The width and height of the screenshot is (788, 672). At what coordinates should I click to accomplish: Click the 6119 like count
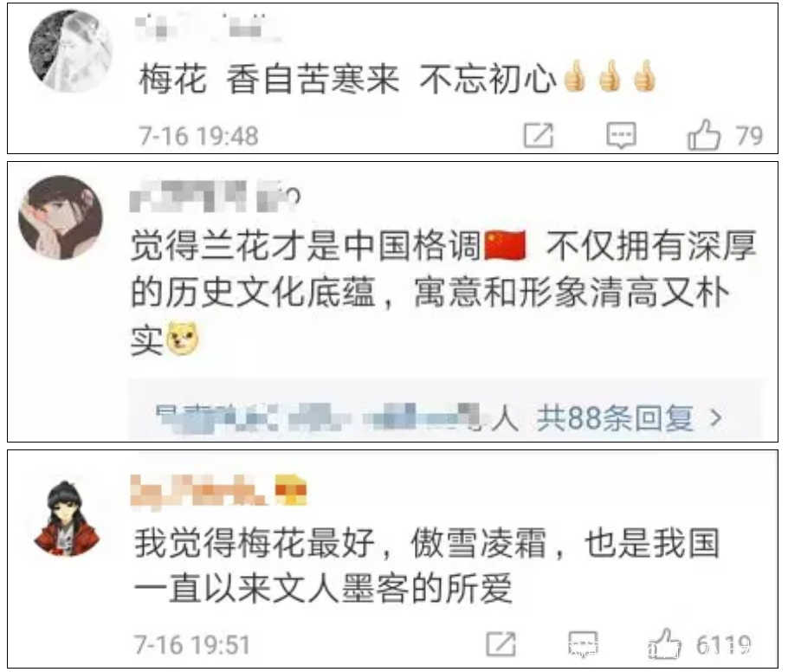(x=723, y=644)
